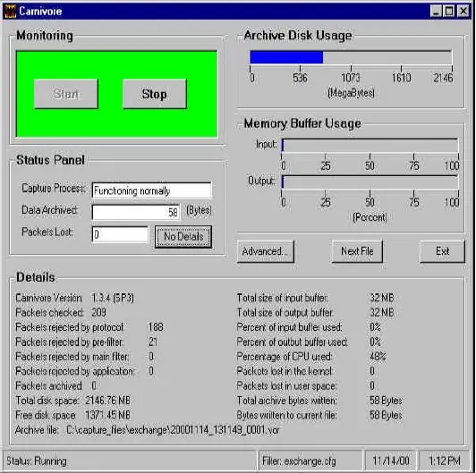This screenshot has width=476, height=473.
Task: Click the Percent of input buffer used label
Action: tap(289, 327)
